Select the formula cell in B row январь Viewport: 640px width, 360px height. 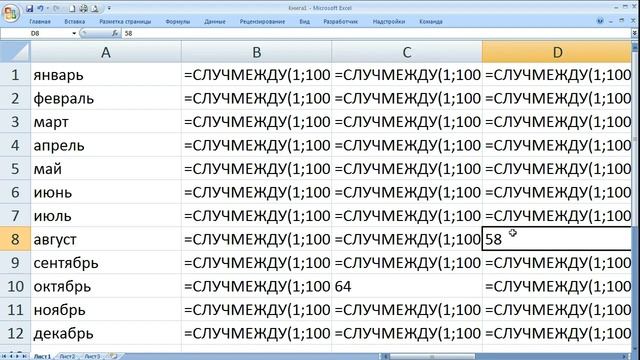tap(256, 75)
